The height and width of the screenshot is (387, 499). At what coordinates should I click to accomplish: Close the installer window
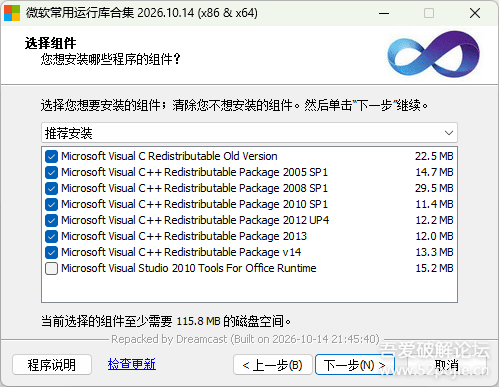click(475, 13)
